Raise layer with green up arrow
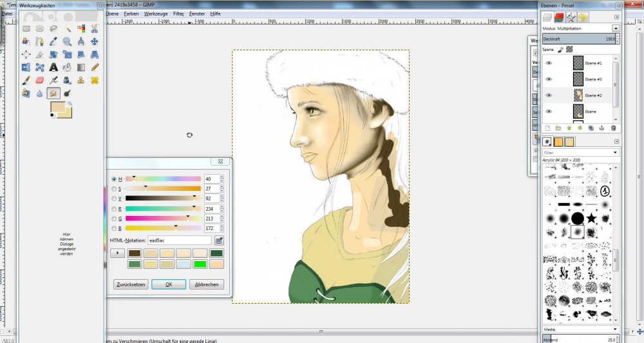The image size is (644, 343). (x=569, y=128)
